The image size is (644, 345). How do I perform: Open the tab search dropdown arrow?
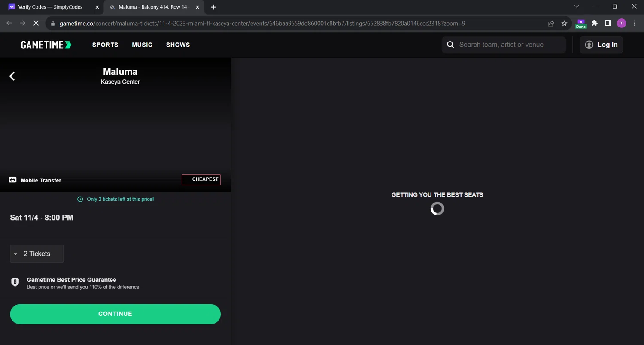click(577, 6)
